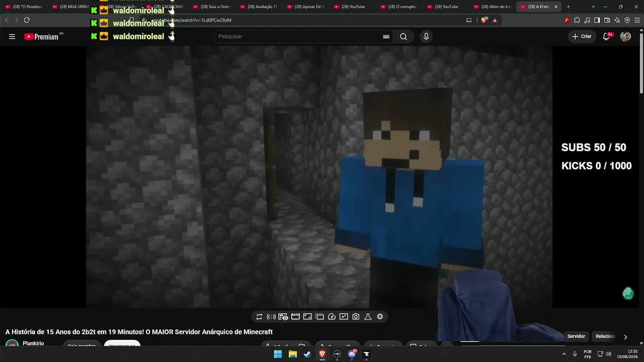Open the account avatar menu
This screenshot has width=644, height=362.
[x=625, y=36]
